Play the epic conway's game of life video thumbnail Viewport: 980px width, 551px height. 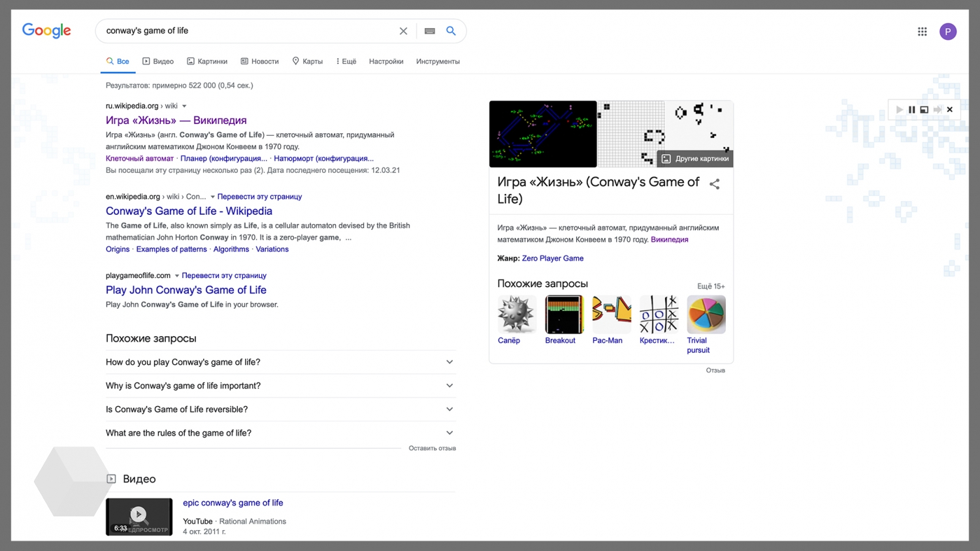point(139,516)
